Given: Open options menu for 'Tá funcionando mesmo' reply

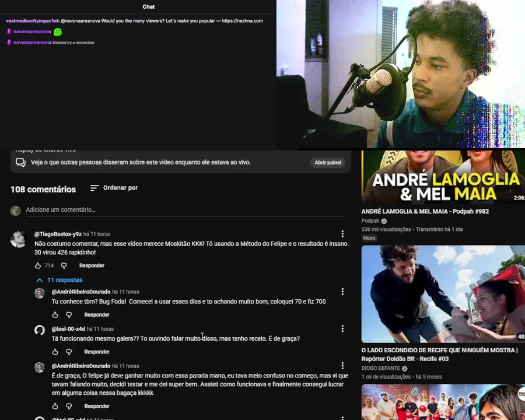Looking at the screenshot, I should [x=342, y=328].
